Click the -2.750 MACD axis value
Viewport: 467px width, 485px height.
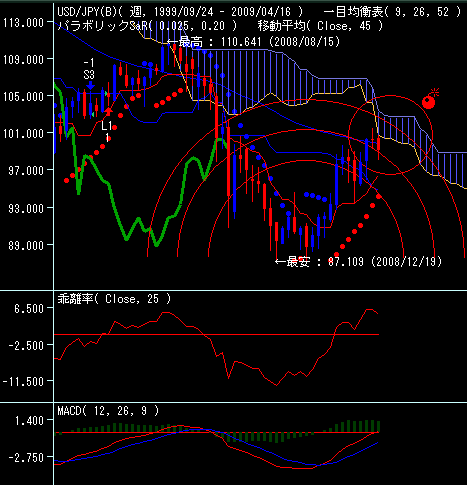point(26,457)
